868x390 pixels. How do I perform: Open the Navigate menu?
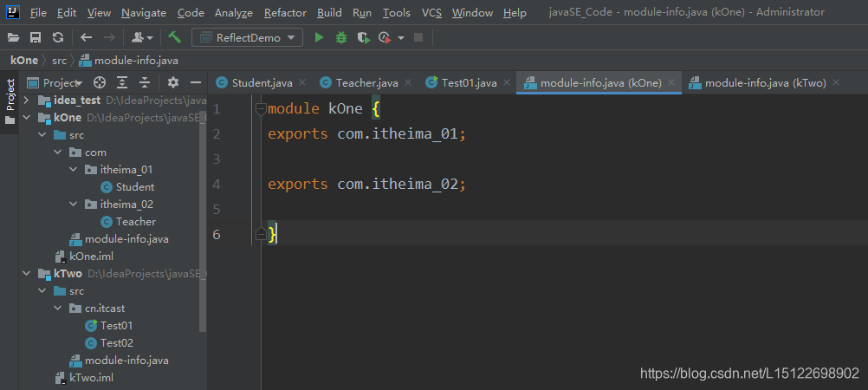click(x=144, y=12)
